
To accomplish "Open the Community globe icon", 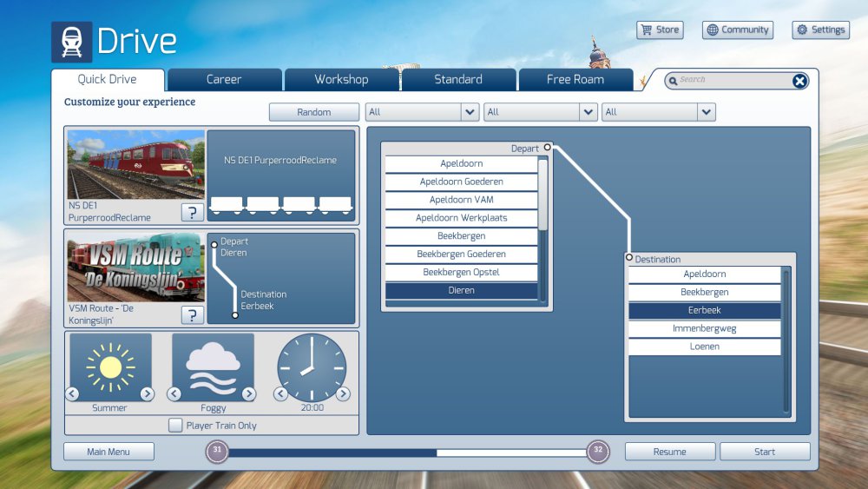I will (713, 30).
